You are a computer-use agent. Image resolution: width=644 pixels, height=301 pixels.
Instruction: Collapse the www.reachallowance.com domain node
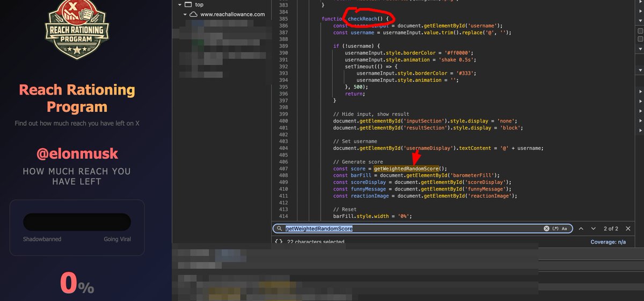[186, 15]
